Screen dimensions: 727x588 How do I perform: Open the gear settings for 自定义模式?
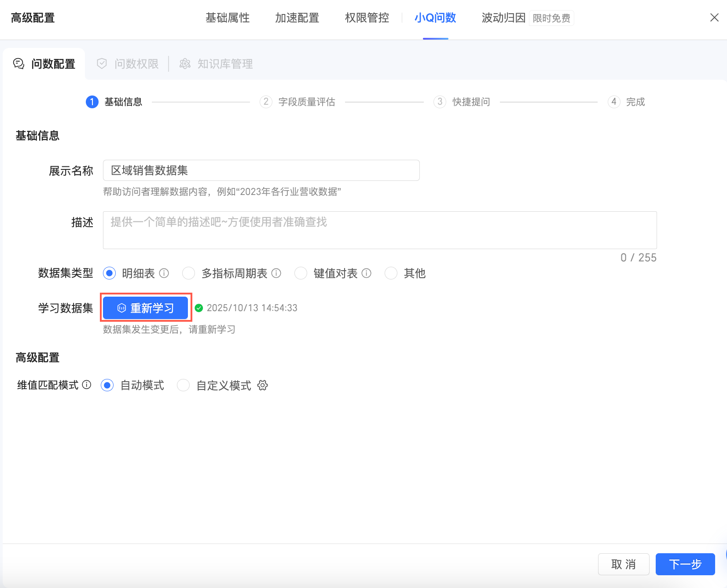[263, 386]
